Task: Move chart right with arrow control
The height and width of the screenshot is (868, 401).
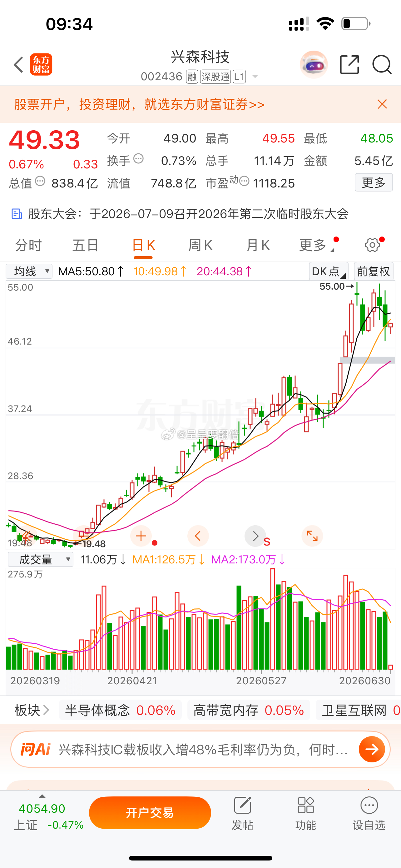Action: click(x=255, y=536)
